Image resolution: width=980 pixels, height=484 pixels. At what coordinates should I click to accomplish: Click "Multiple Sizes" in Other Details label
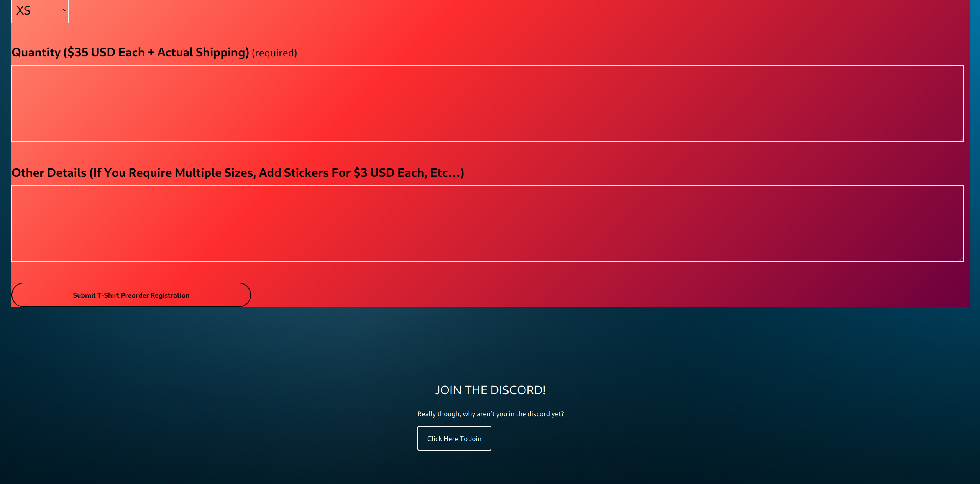(215, 173)
